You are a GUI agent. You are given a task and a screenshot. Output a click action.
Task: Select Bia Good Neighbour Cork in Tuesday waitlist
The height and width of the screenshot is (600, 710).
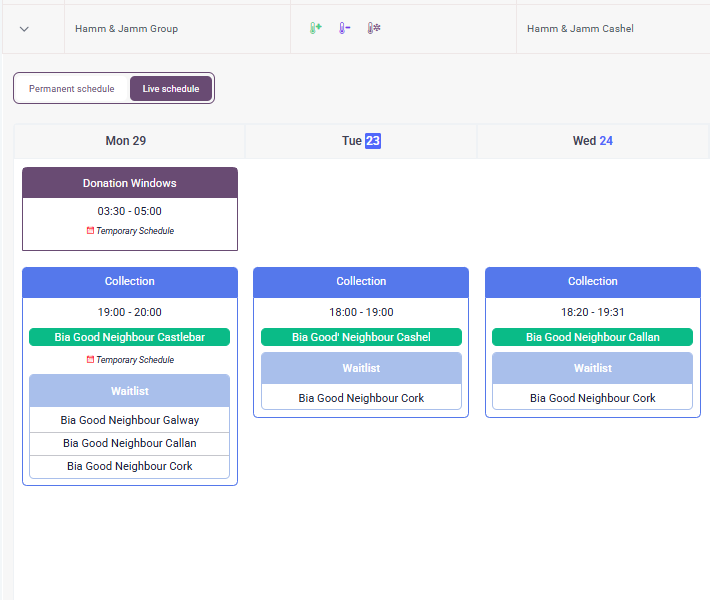pyautogui.click(x=361, y=398)
